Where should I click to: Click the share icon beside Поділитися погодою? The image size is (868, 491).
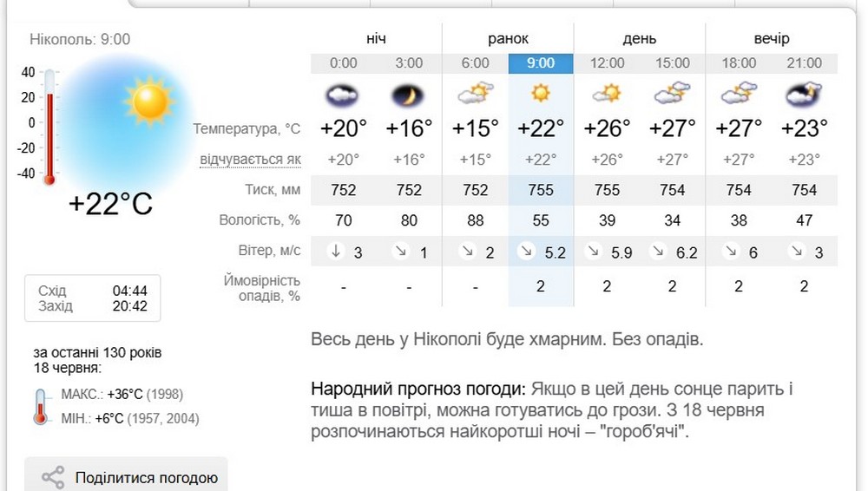click(x=53, y=478)
